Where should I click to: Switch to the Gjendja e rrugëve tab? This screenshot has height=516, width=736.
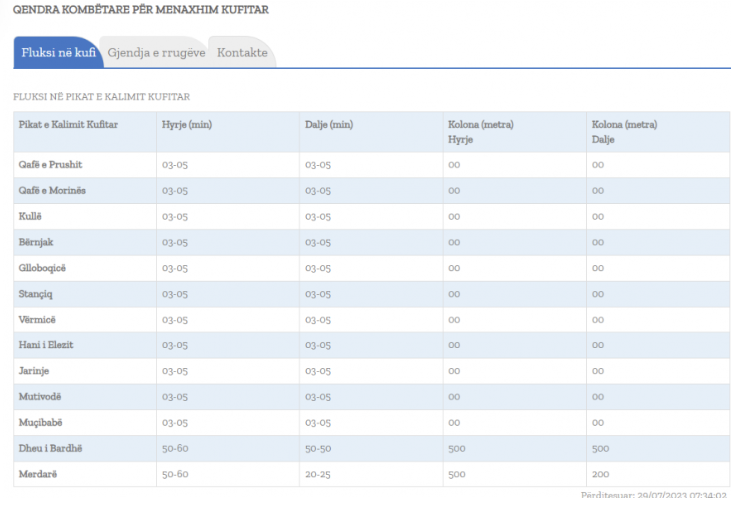click(x=156, y=52)
